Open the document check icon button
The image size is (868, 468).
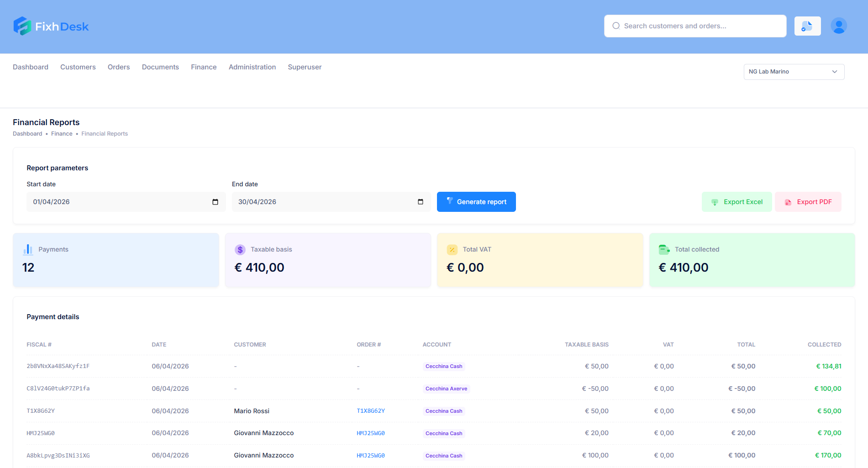pyautogui.click(x=807, y=26)
